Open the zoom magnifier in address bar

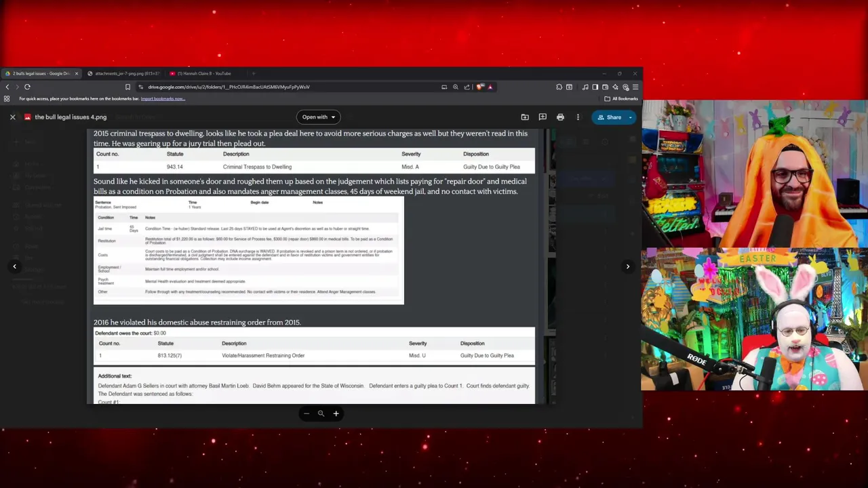tap(456, 87)
